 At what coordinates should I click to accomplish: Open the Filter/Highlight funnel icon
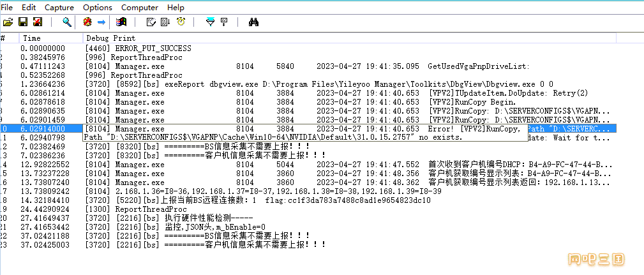[x=210, y=22]
